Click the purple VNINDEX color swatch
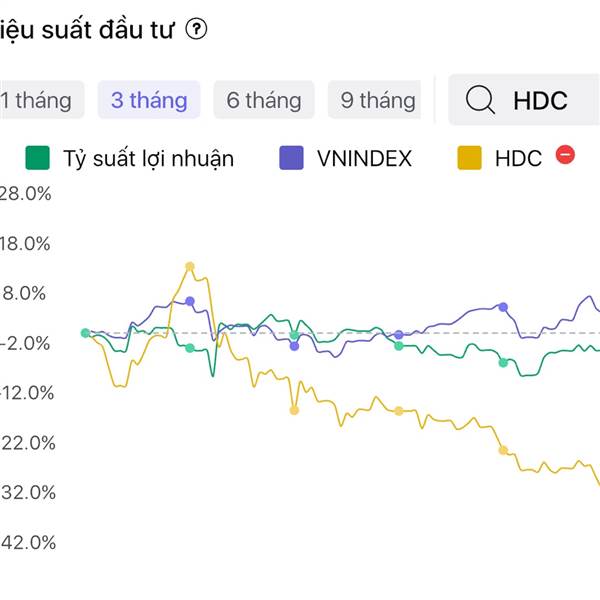 click(x=292, y=158)
